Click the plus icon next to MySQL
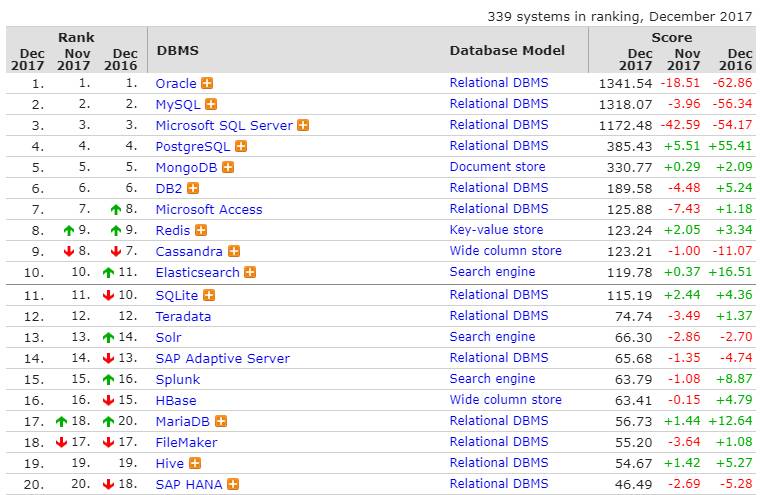766x495 pixels. (x=212, y=104)
